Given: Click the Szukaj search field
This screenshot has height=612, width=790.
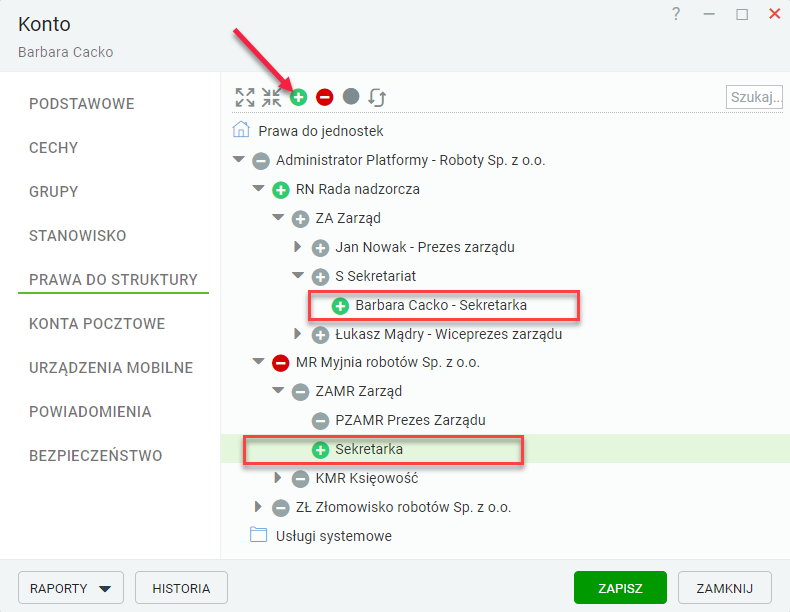Looking at the screenshot, I should (755, 97).
